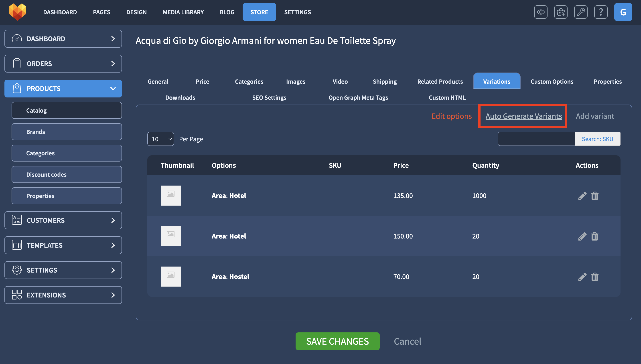Open Blog in top navigation
This screenshot has height=364, width=641.
(227, 12)
